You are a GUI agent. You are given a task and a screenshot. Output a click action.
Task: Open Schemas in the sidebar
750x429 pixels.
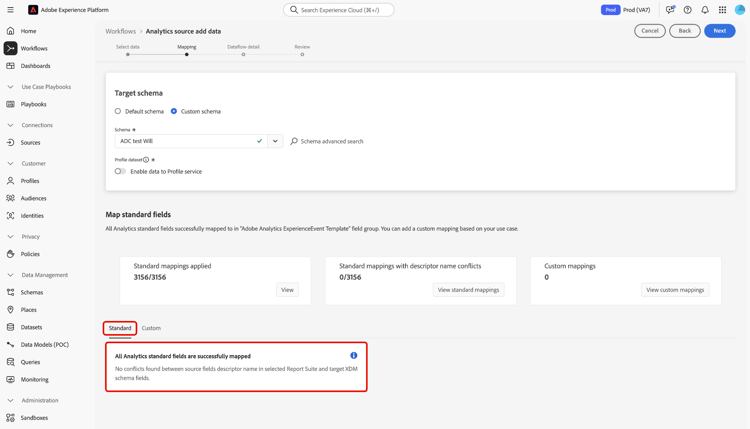click(32, 292)
